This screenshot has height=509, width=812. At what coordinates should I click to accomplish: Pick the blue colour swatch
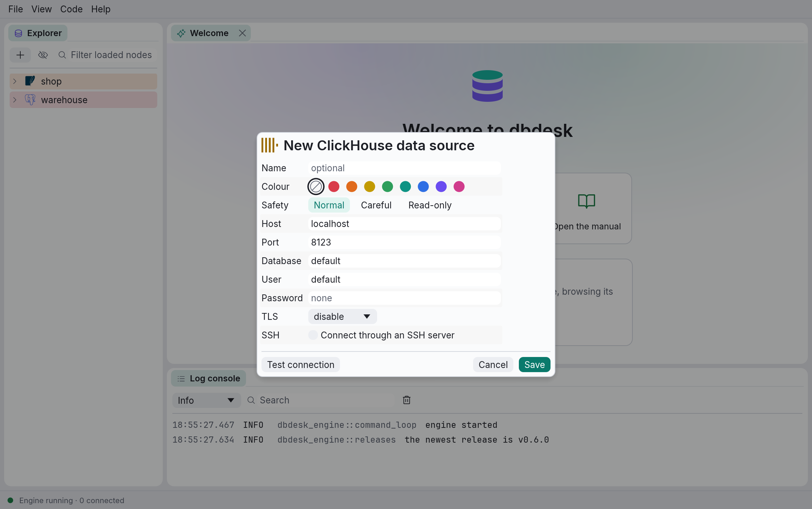click(423, 186)
